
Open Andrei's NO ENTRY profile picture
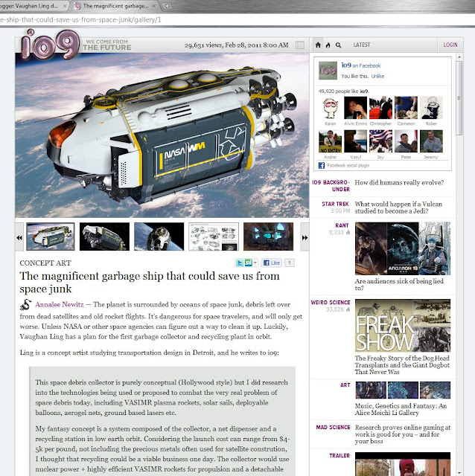pyautogui.click(x=330, y=141)
